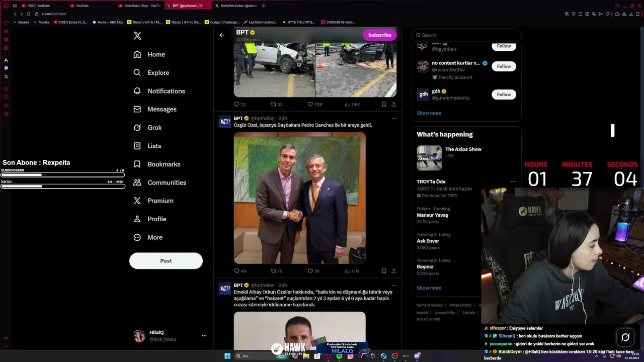View analytics of the car crash post
Image resolution: width=644 pixels, height=362 pixels.
coord(353,105)
